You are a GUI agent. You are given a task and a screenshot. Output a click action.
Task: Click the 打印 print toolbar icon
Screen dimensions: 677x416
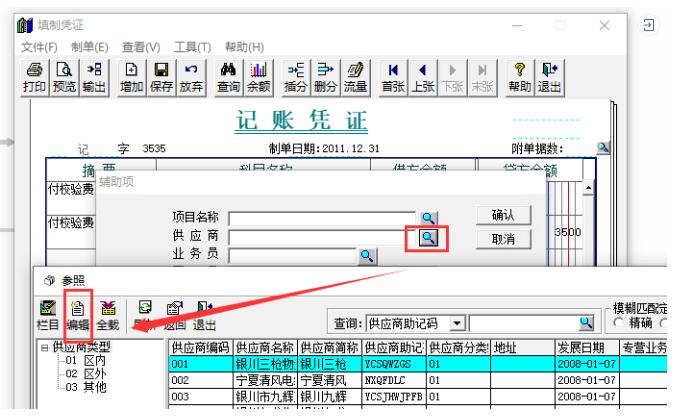(34, 77)
